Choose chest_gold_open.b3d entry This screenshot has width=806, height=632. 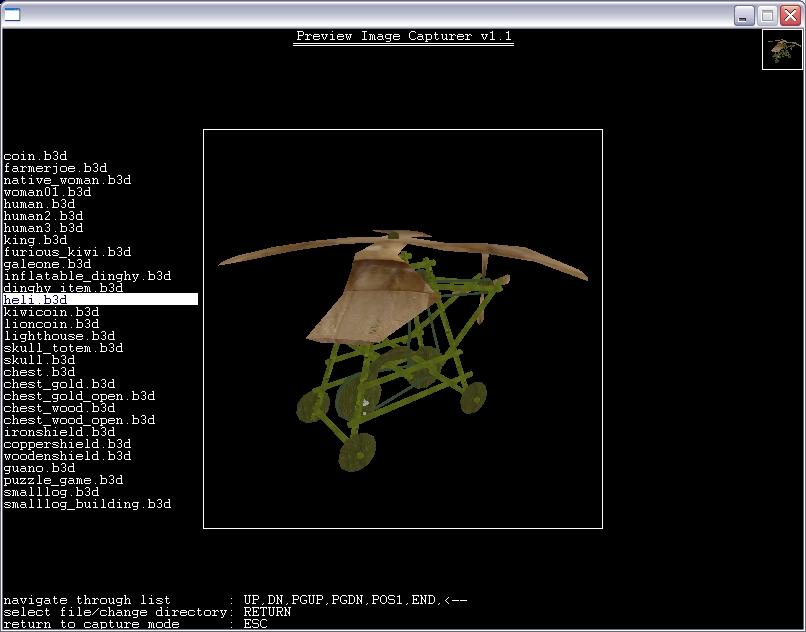tap(80, 396)
